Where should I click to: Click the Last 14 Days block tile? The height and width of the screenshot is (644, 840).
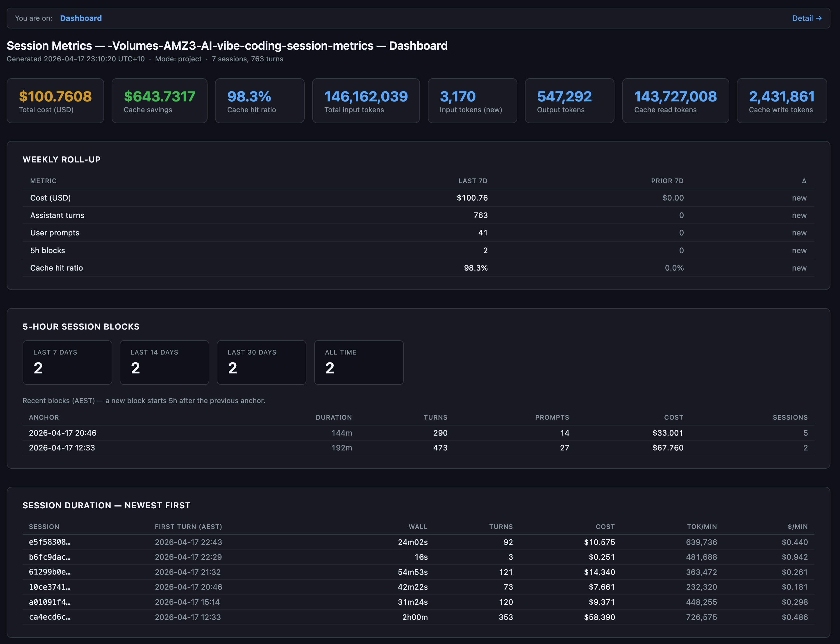pos(164,362)
